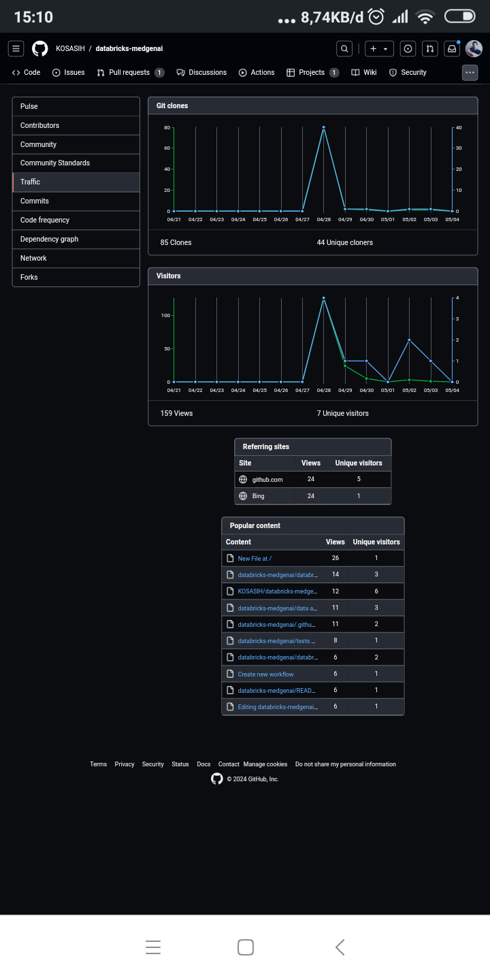
Task: Open the Editing databricks-medgenai... link
Action: tap(278, 707)
